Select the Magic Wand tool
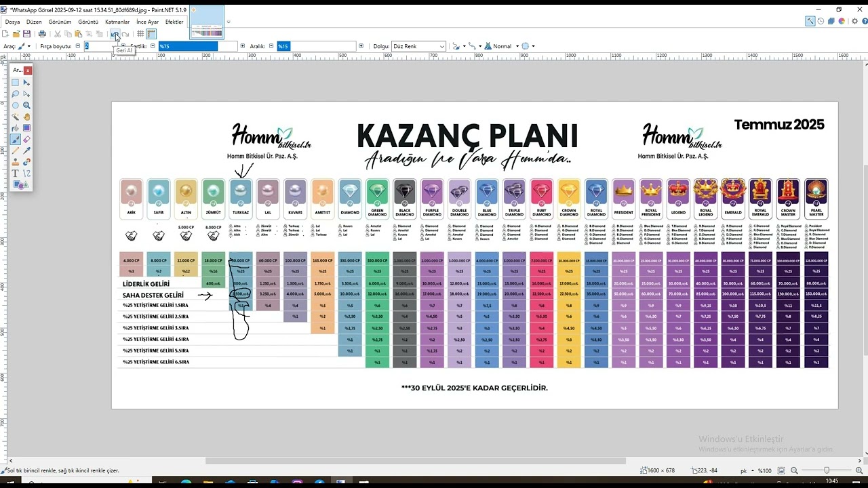The width and height of the screenshot is (868, 488). click(x=15, y=117)
